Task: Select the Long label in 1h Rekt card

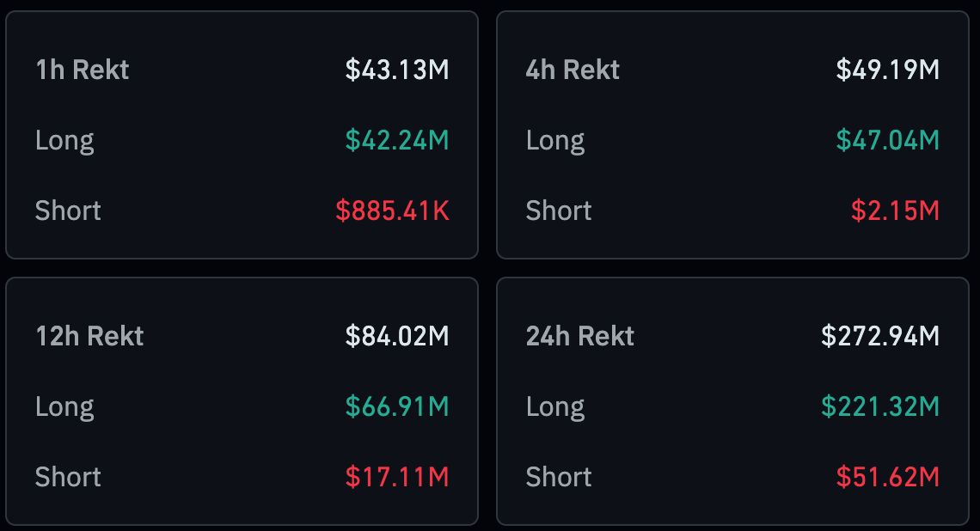Action: click(x=64, y=140)
